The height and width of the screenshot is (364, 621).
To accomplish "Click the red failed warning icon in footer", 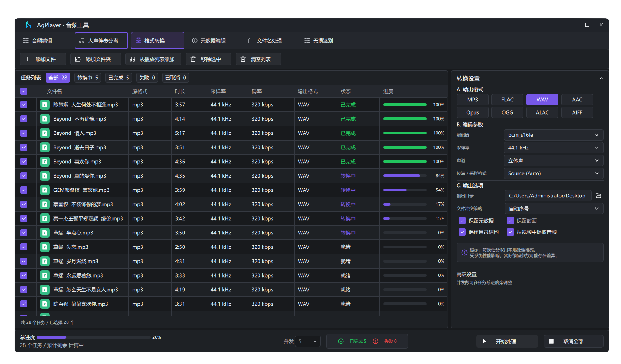I will (x=375, y=341).
